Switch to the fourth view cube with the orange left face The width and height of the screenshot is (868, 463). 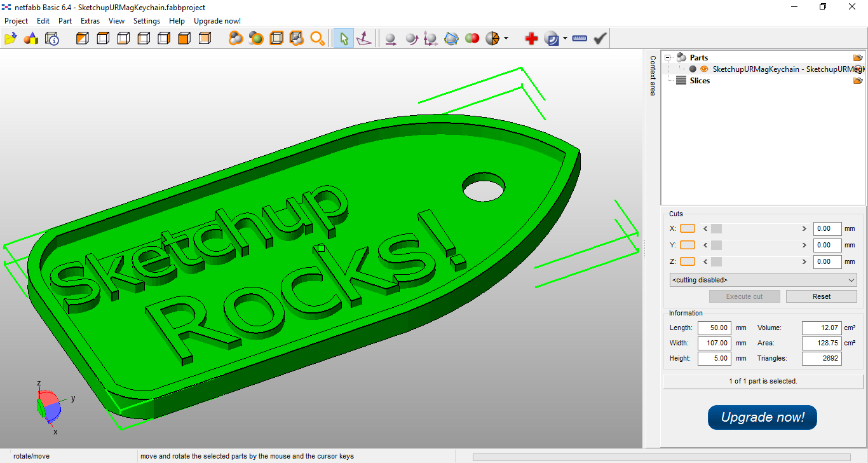[144, 39]
